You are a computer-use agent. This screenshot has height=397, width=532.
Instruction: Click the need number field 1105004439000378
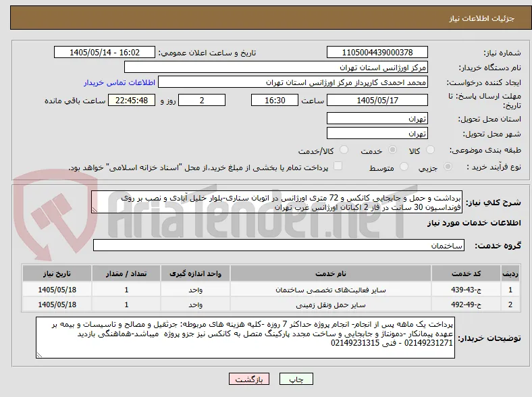377,52
